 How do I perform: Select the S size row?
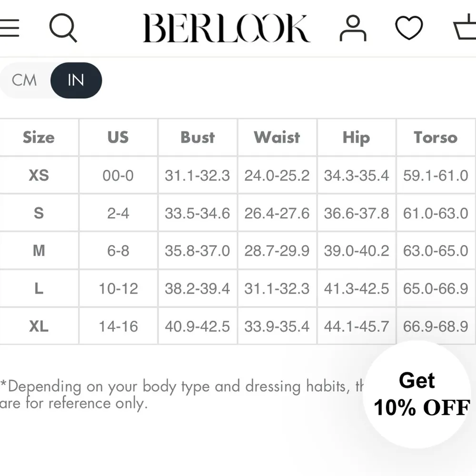39,213
